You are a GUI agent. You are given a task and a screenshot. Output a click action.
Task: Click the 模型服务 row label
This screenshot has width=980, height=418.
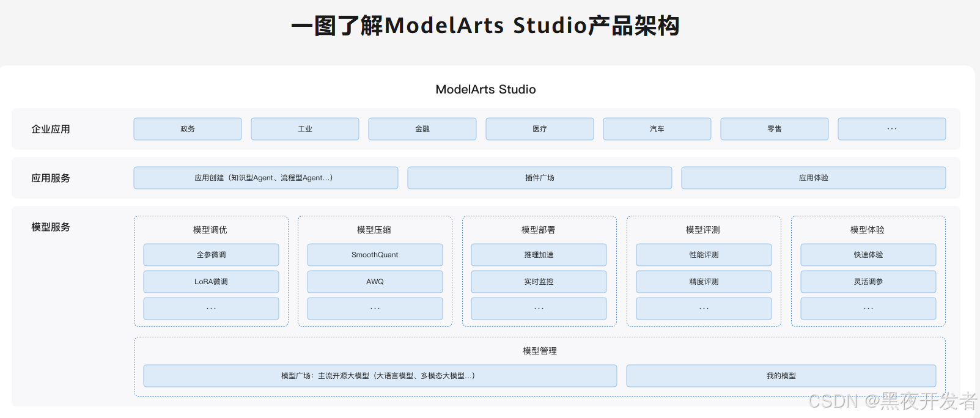click(x=51, y=227)
